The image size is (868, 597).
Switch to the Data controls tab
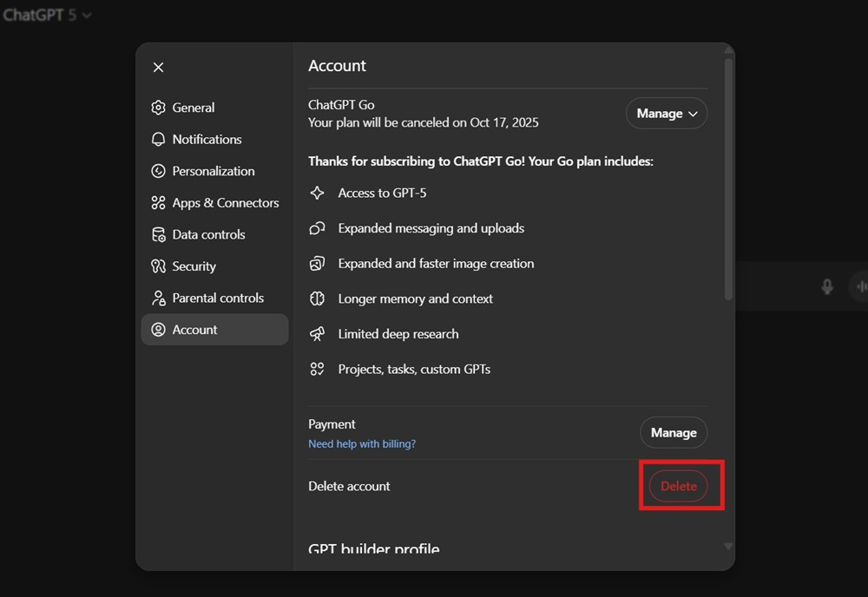[x=208, y=234]
